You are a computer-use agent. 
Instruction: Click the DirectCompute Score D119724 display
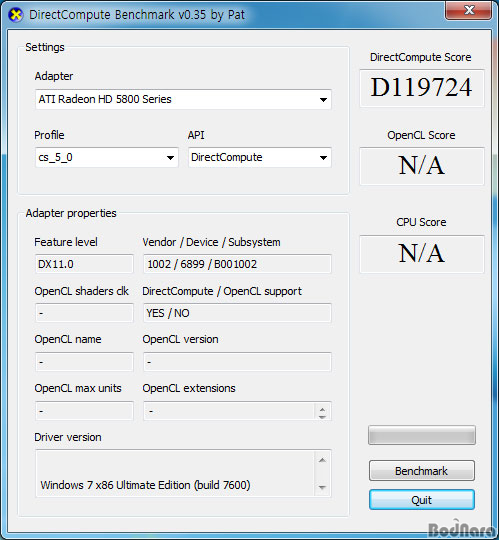(x=422, y=88)
